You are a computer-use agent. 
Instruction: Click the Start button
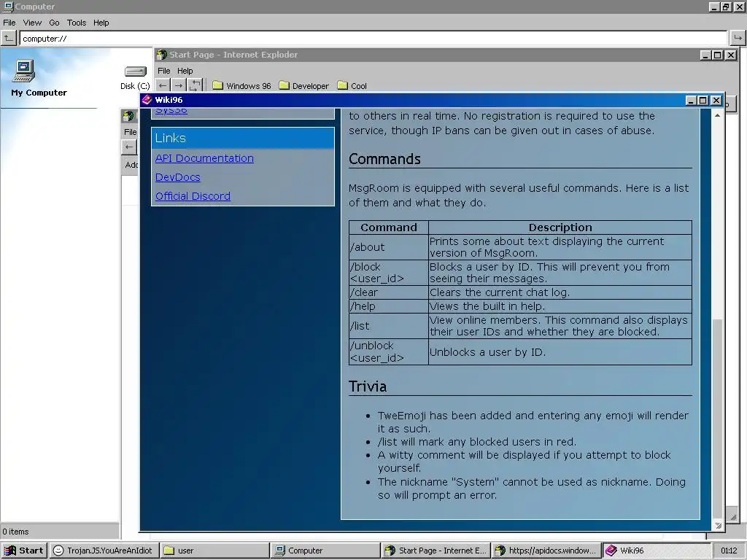click(x=24, y=551)
